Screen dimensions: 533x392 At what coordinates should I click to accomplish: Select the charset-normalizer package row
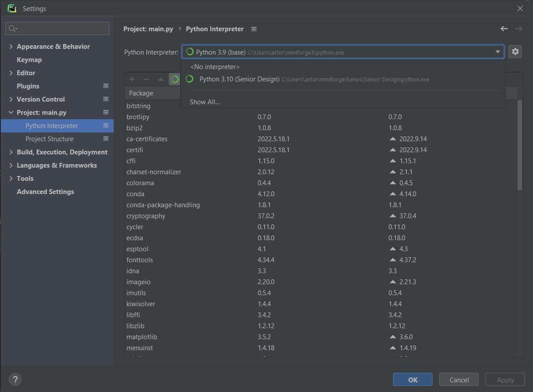[x=321, y=172]
